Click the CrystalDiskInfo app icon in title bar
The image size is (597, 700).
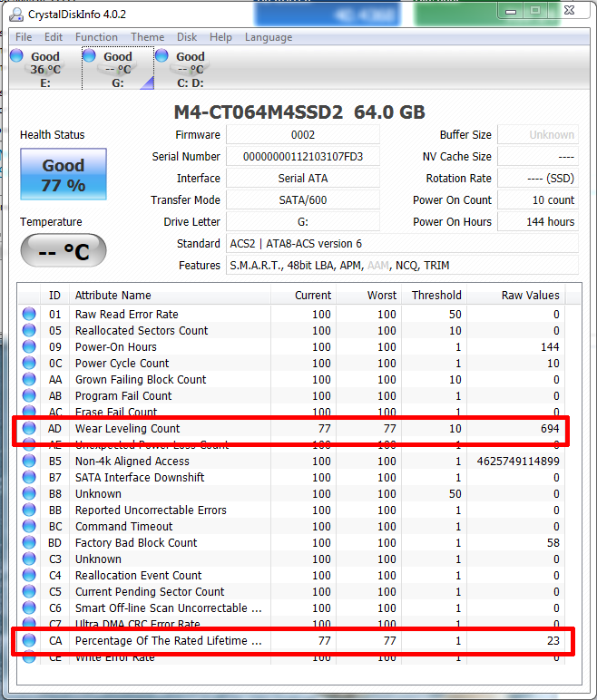coord(16,15)
